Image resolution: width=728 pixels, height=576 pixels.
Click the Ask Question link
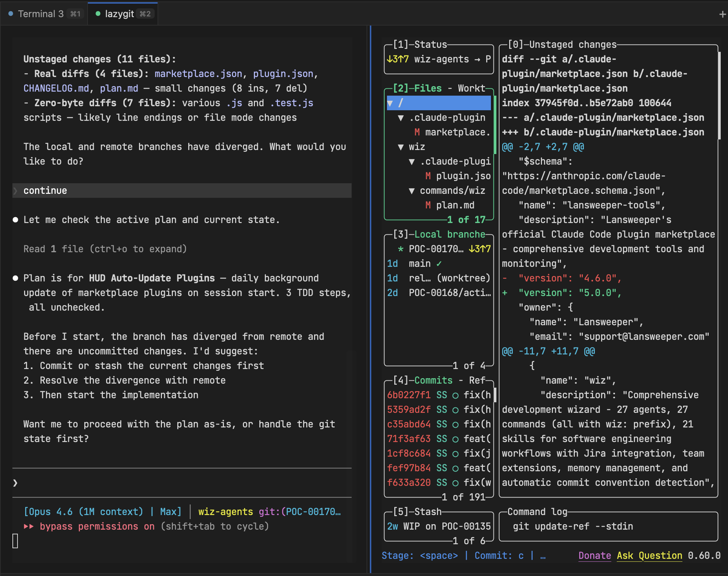pos(649,556)
